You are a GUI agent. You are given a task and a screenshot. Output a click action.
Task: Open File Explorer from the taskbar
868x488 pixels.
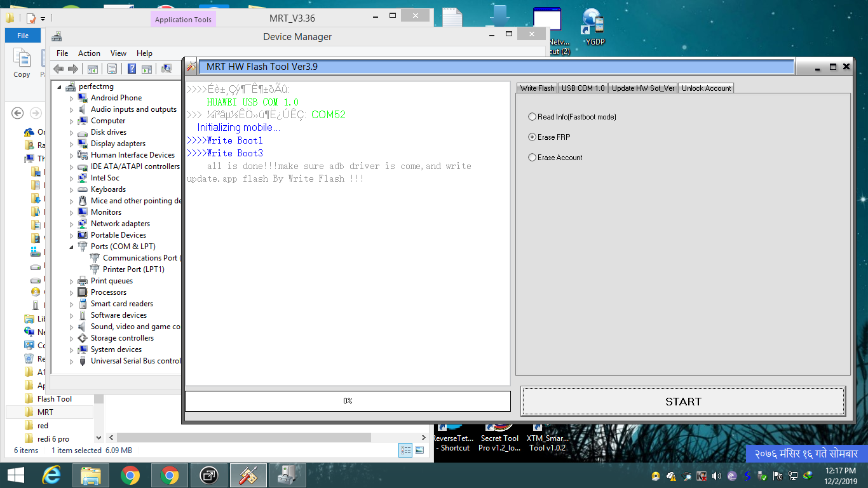(x=91, y=475)
